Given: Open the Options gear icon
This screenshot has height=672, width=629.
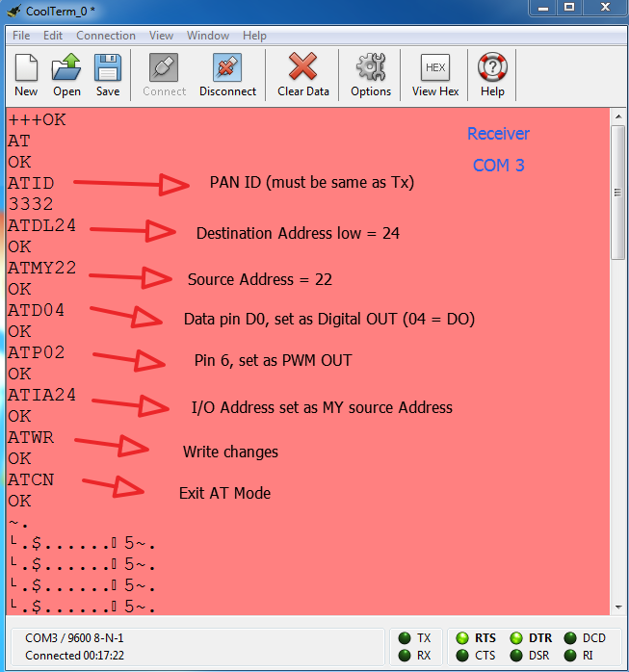Looking at the screenshot, I should [371, 69].
